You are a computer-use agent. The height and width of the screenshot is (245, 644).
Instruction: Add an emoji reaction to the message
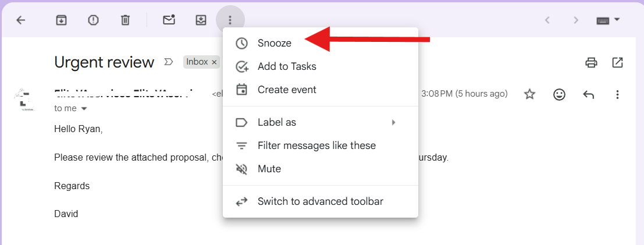[x=559, y=94]
